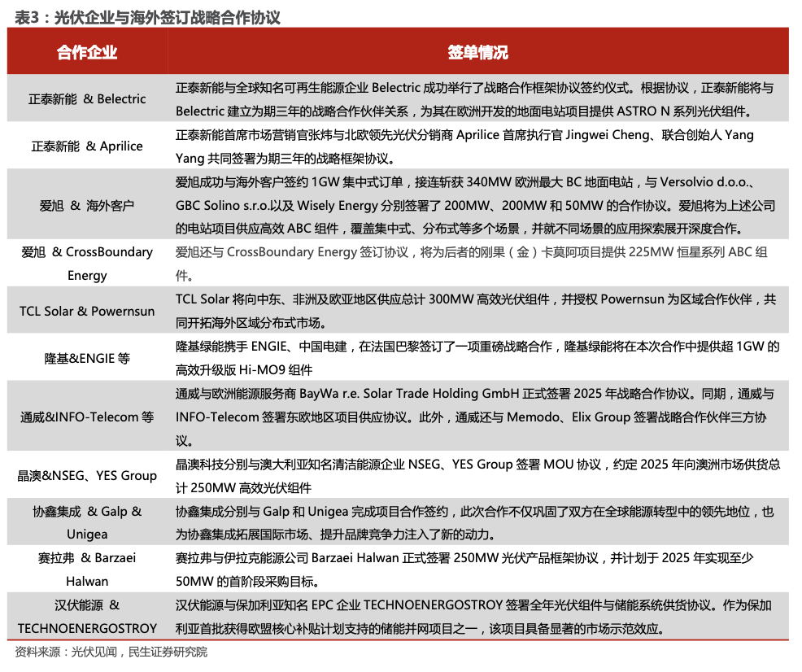Click the table title 表3：光伏企业与海外签订战略合作协议
802x672 pixels.
pyautogui.click(x=147, y=17)
